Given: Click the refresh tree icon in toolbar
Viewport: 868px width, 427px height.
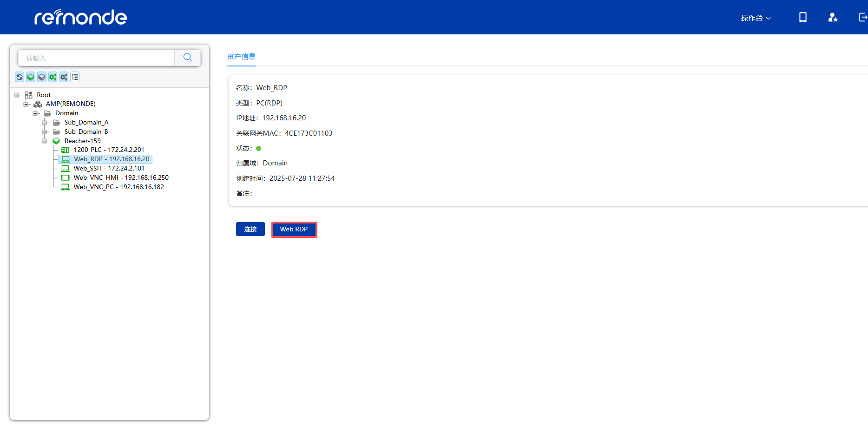Looking at the screenshot, I should (20, 77).
